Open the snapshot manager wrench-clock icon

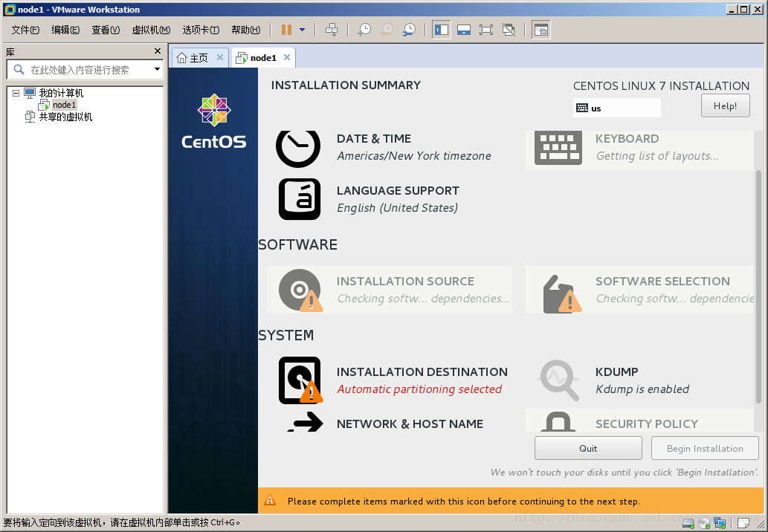(x=409, y=30)
